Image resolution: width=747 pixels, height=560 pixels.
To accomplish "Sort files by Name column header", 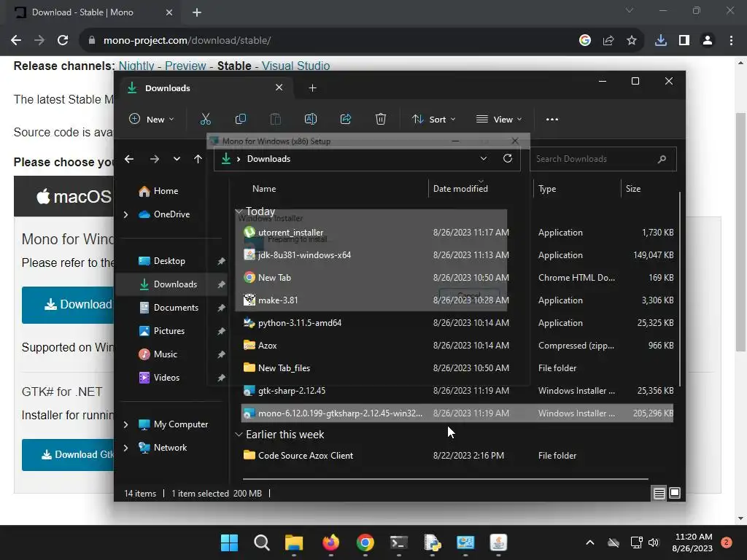I will click(x=264, y=189).
